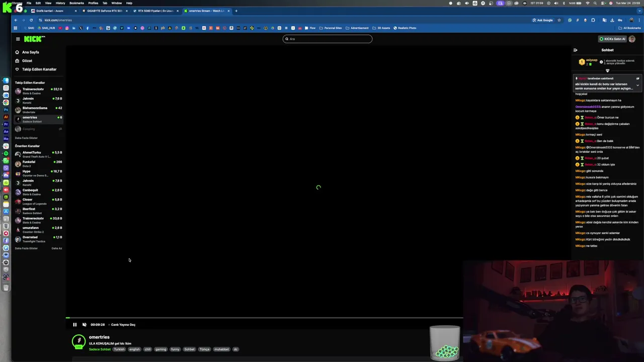Screen dimensions: 644x362
Task: Expand recommended list Daha Fazla Göster
Action: point(26,248)
